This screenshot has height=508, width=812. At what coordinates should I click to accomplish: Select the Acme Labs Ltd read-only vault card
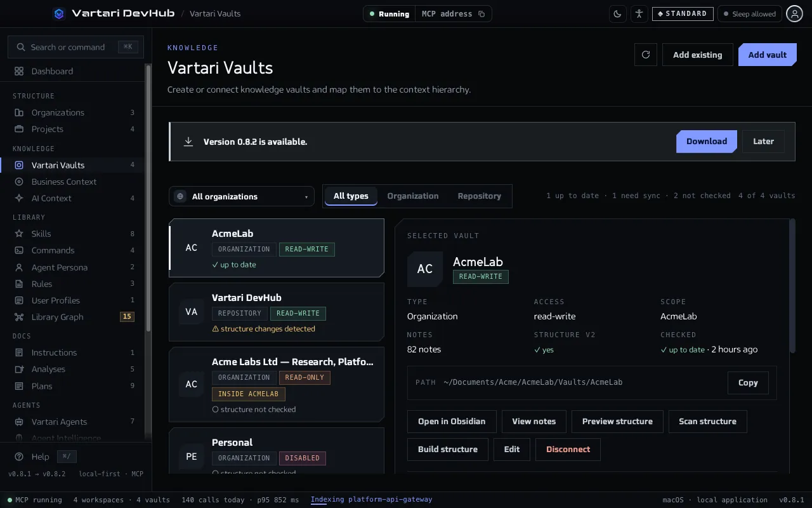[277, 384]
